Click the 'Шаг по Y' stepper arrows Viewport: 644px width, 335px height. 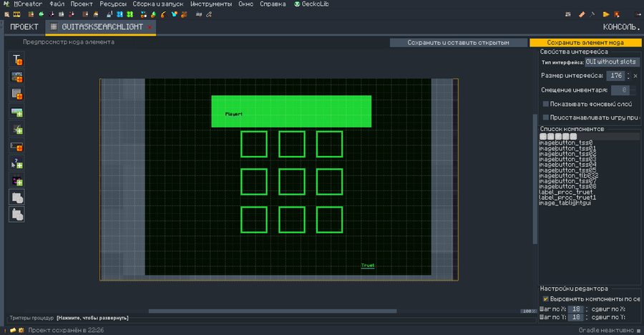click(x=587, y=317)
